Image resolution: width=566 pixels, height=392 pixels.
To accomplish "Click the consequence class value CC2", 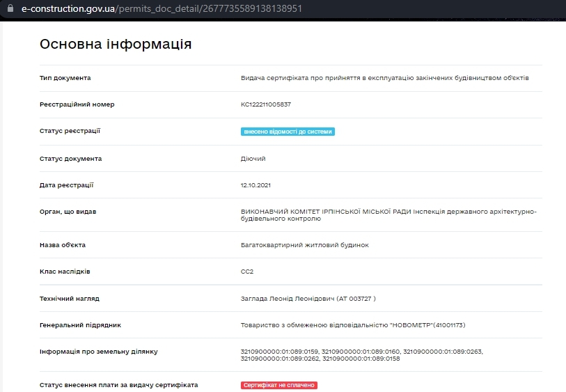I will (247, 272).
